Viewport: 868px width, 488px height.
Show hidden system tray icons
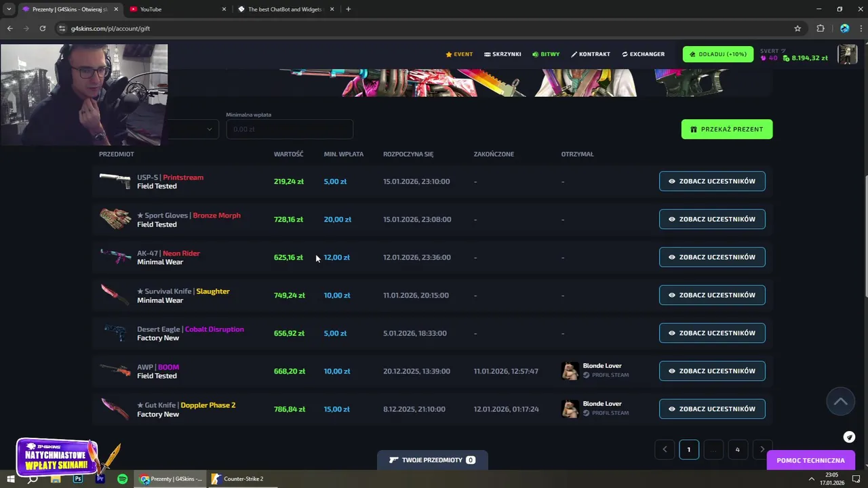811,479
